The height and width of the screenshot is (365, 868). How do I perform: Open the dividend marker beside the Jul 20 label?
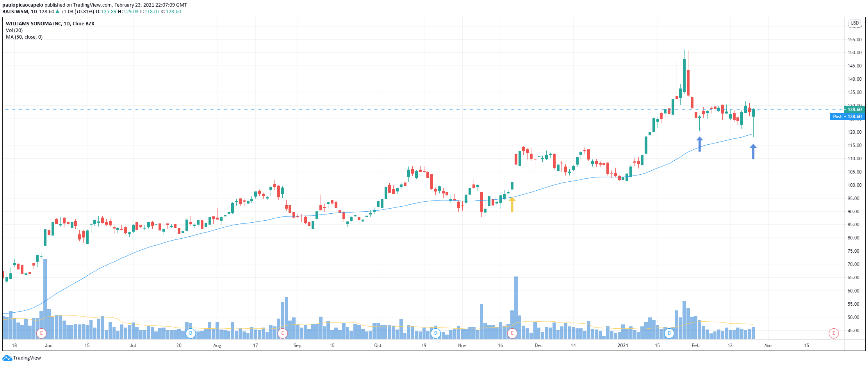[x=191, y=333]
